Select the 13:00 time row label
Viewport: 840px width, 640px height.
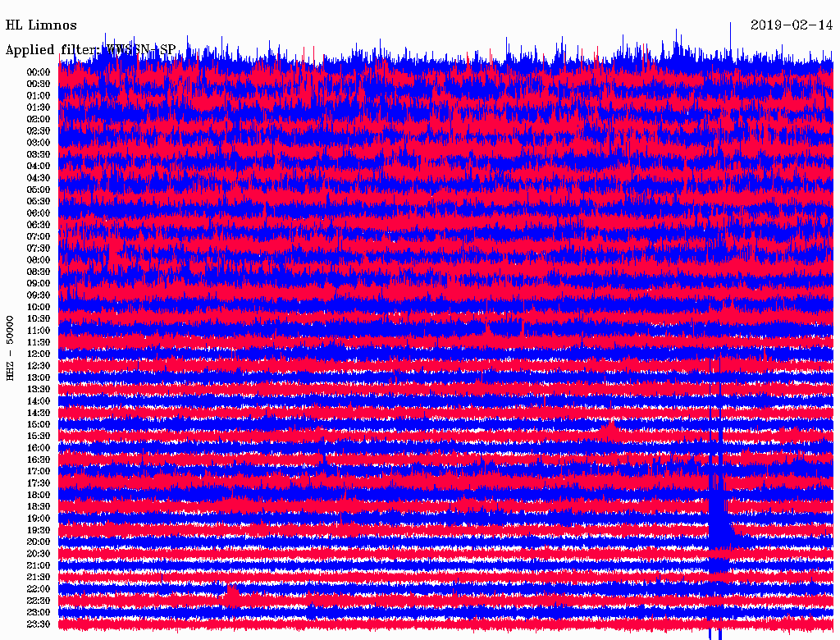[39, 378]
